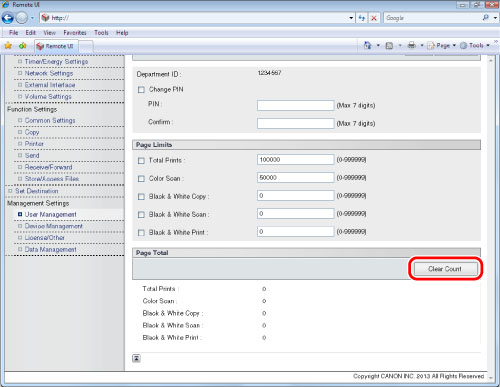500x387 pixels.
Task: Click the search magnifier icon
Action: pos(486,18)
